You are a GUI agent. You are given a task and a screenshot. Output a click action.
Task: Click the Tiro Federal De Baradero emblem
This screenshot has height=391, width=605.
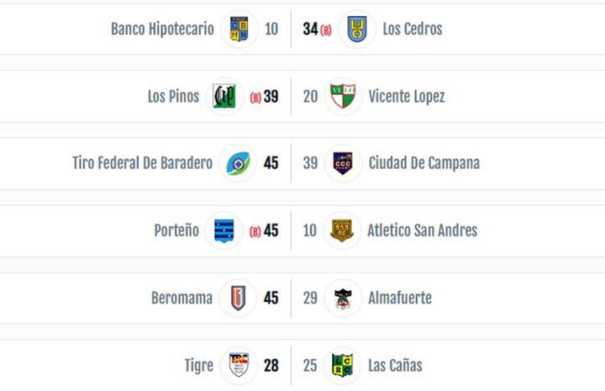click(238, 163)
